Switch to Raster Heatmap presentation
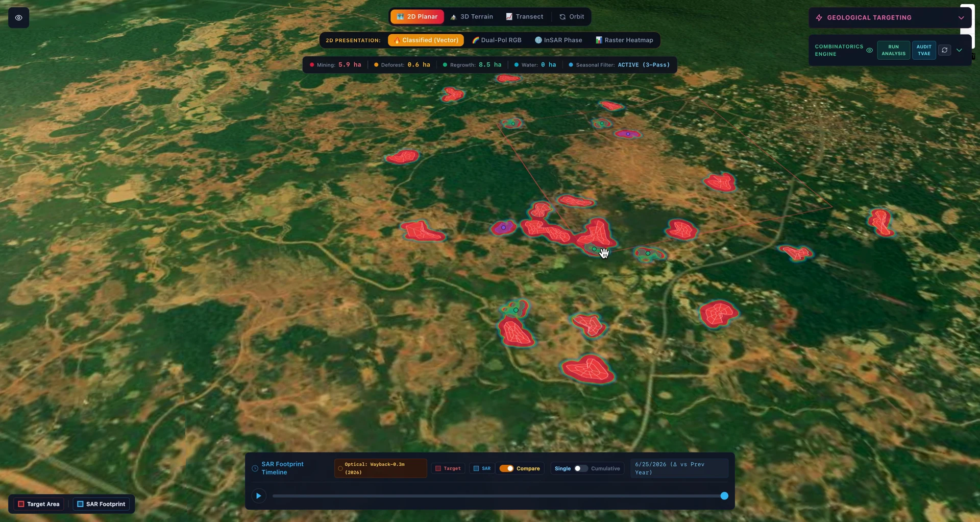980x522 pixels. click(624, 40)
